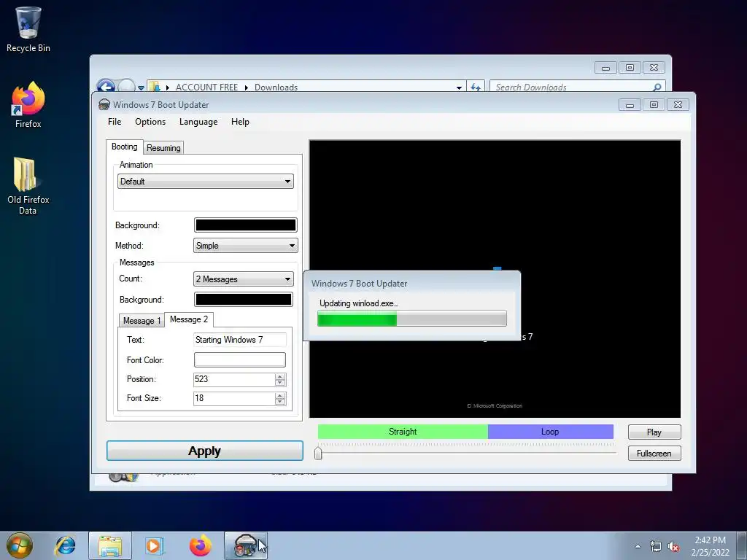Viewport: 747px width, 560px height.
Task: Open recent pages dropdown in Explorer
Action: tap(141, 87)
